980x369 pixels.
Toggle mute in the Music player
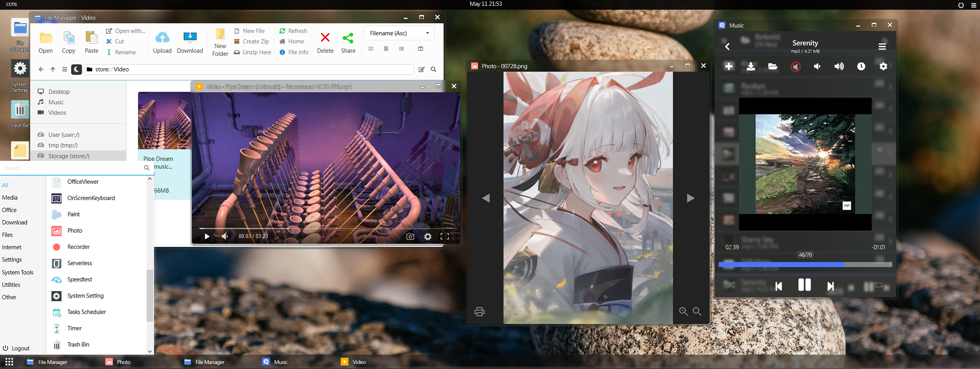click(795, 67)
